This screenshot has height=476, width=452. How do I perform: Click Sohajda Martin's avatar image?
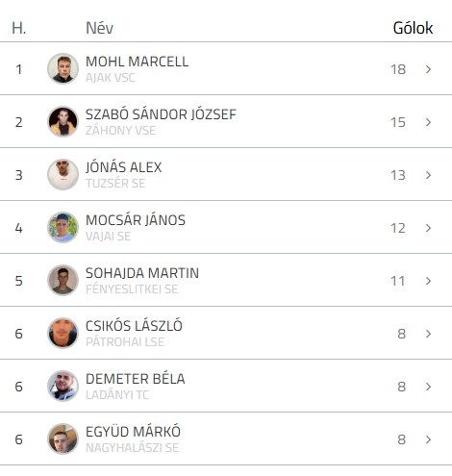tap(63, 280)
